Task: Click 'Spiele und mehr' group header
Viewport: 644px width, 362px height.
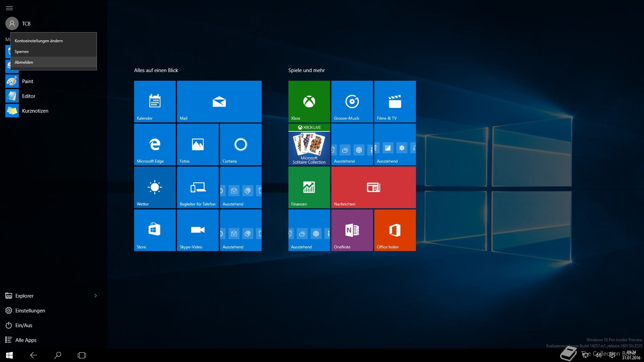Action: pos(307,70)
